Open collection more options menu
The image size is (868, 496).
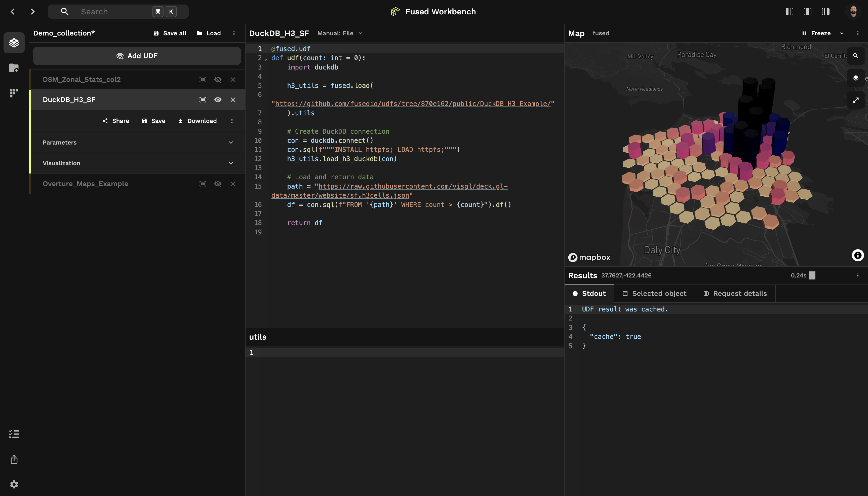[234, 33]
